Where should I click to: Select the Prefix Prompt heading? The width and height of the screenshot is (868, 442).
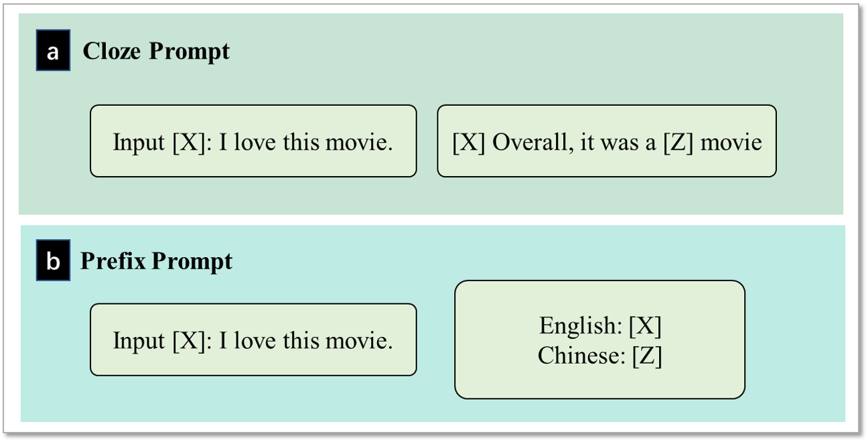point(157,261)
